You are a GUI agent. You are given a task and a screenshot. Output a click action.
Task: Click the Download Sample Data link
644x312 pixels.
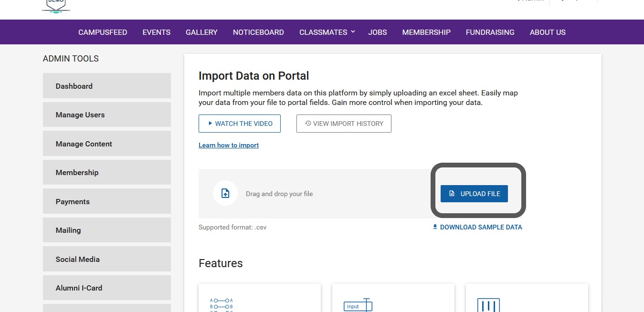[x=477, y=227]
